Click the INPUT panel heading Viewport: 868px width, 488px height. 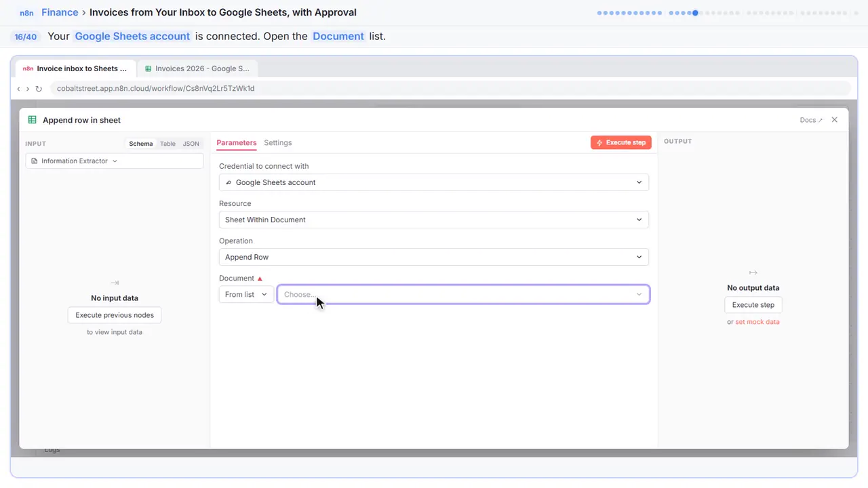[35, 144]
